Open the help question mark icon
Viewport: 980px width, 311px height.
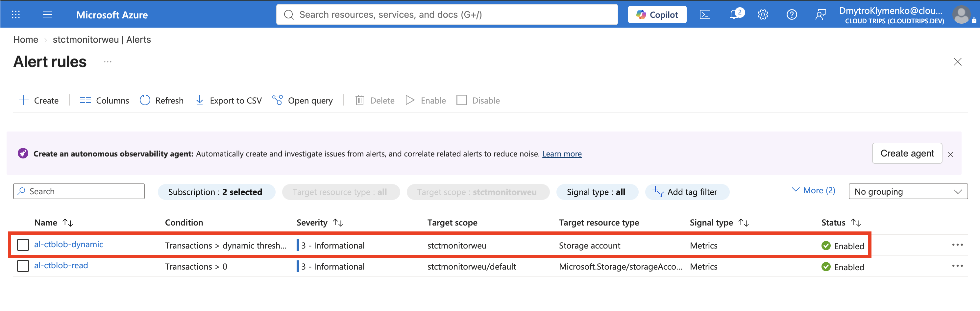click(792, 14)
